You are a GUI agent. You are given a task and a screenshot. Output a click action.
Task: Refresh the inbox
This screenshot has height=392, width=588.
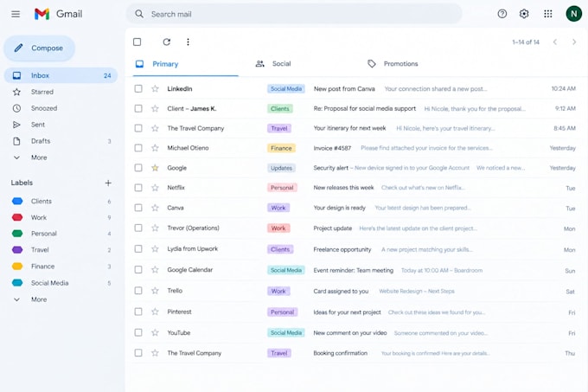pyautogui.click(x=167, y=42)
